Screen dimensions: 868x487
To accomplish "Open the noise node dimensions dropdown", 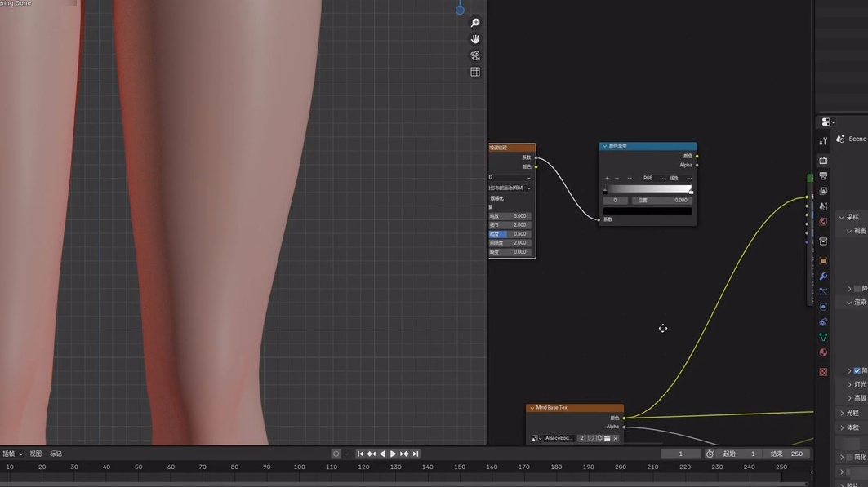I will 510,178.
